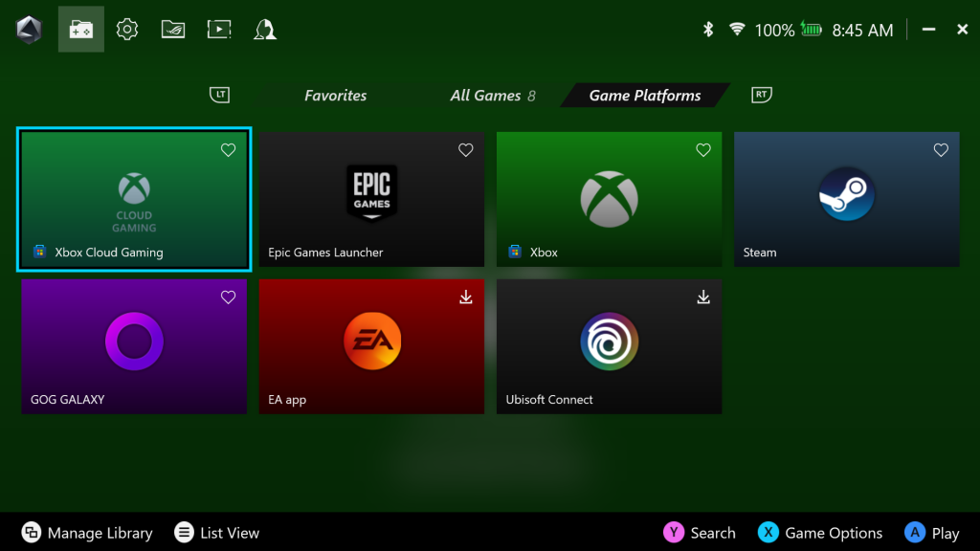Download Ubisoft Connect via arrow icon

703,298
